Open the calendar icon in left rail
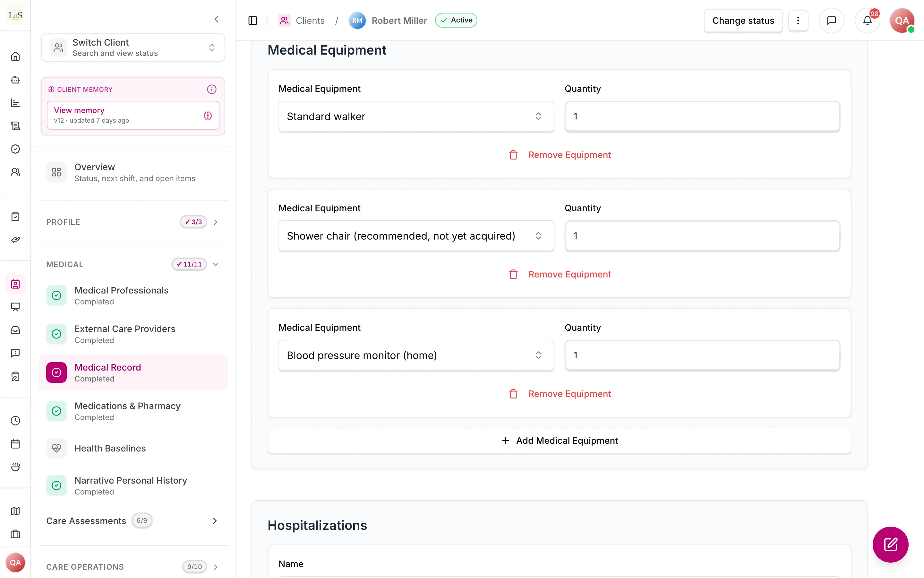Viewport: 924px width, 578px height. click(x=15, y=444)
